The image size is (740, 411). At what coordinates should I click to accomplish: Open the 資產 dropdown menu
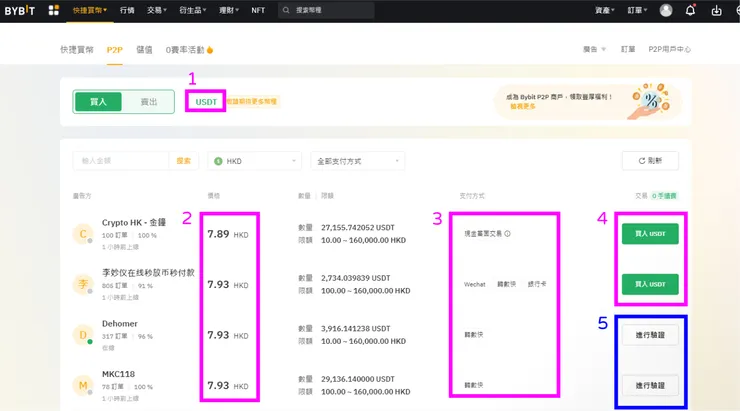pyautogui.click(x=605, y=10)
